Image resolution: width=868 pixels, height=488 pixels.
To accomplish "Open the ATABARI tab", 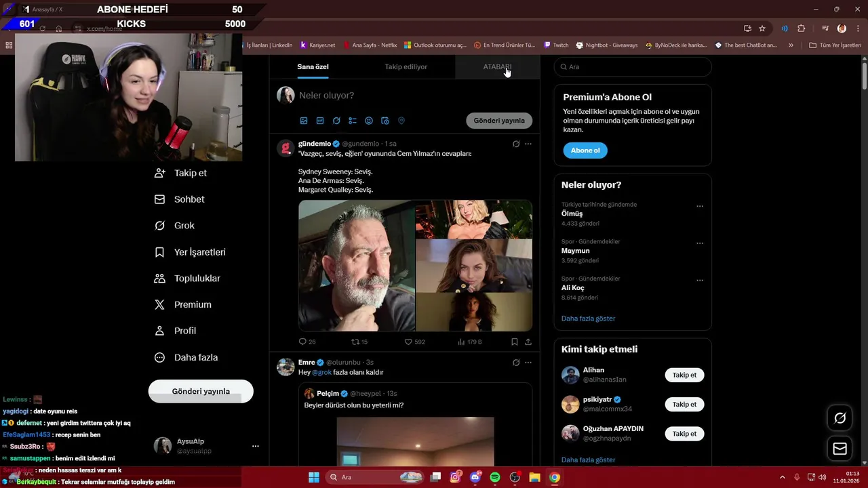I will pyautogui.click(x=497, y=66).
